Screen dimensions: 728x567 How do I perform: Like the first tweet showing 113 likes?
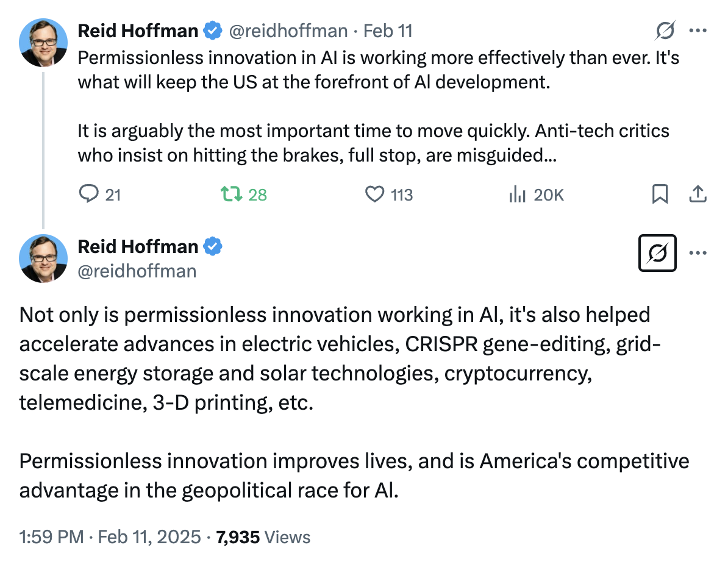pos(374,194)
